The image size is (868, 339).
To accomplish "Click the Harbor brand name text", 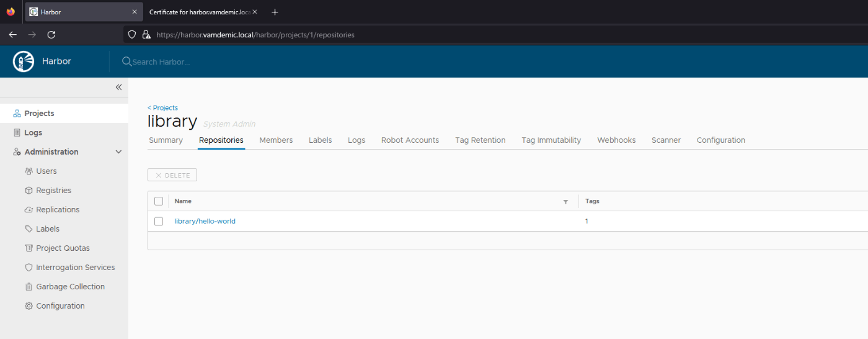I will tap(56, 61).
